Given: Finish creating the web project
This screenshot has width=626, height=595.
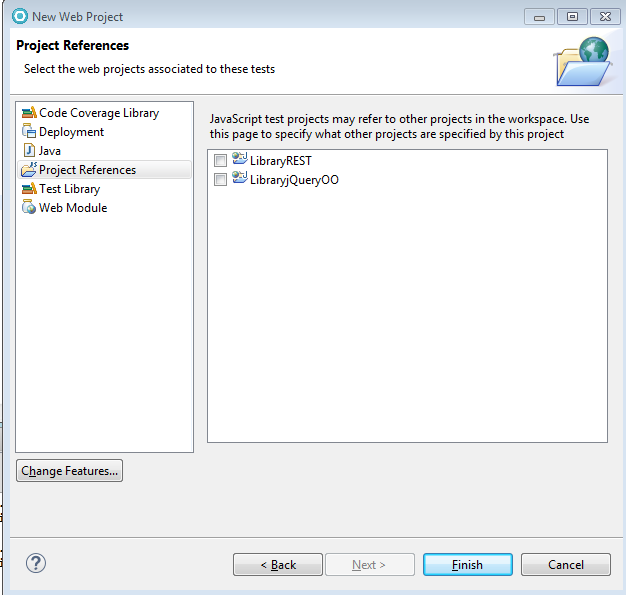Looking at the screenshot, I should [x=468, y=565].
